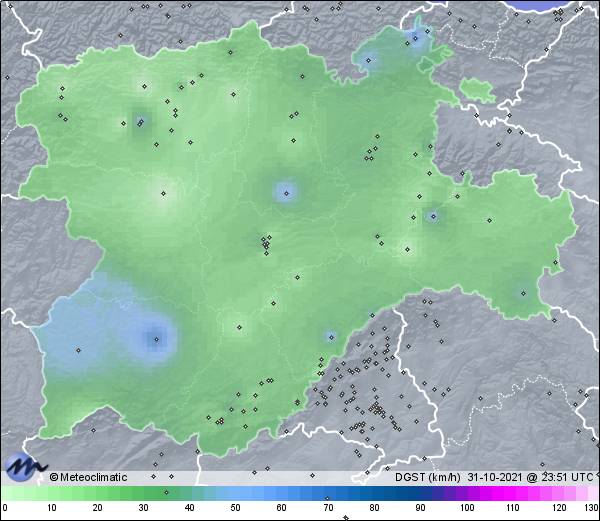Click the magenta color at 110 km/h
The width and height of the screenshot is (600, 521).
(513, 493)
